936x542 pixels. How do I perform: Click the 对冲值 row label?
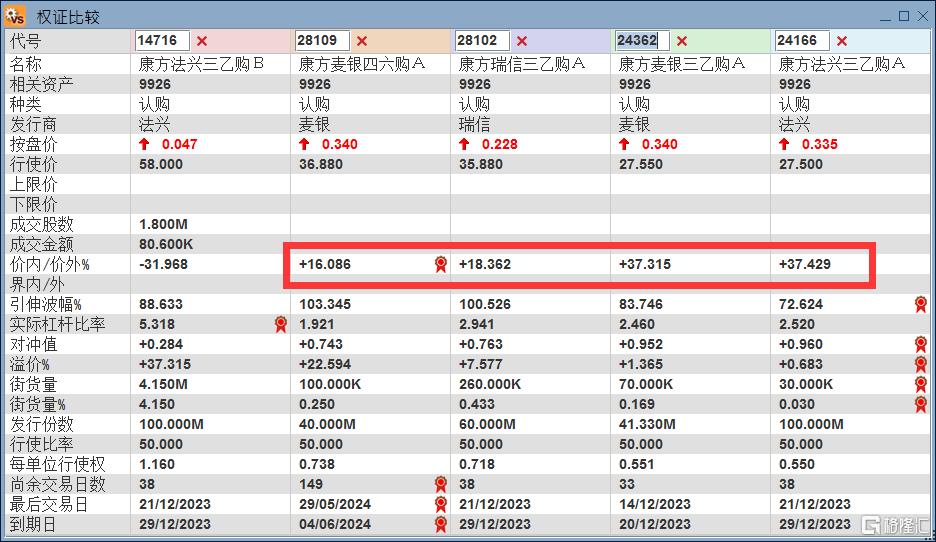pyautogui.click(x=33, y=344)
